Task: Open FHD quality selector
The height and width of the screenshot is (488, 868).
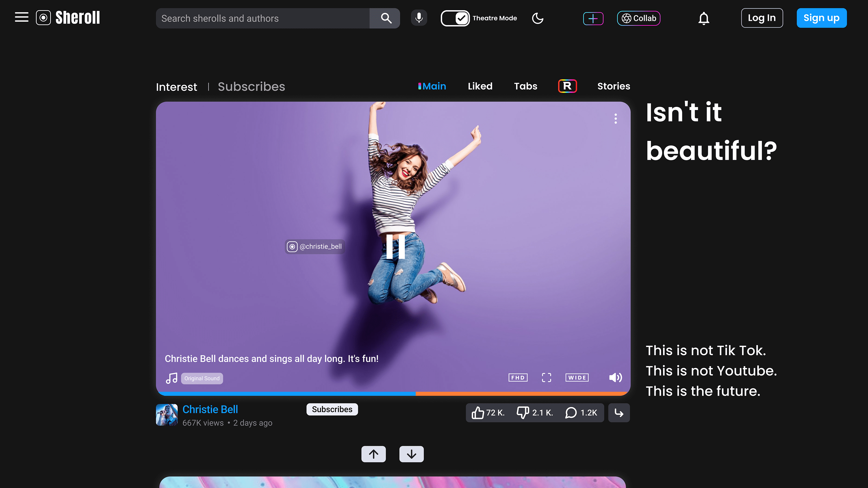Action: coord(518,377)
